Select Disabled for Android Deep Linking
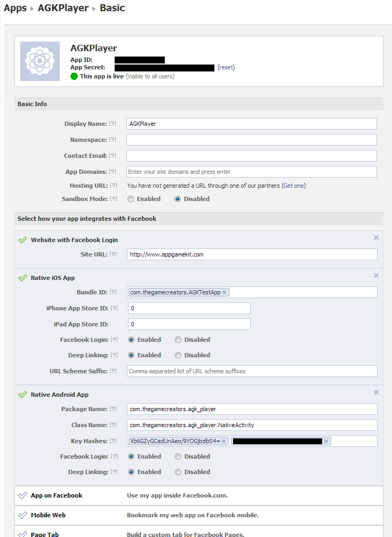 (x=178, y=472)
